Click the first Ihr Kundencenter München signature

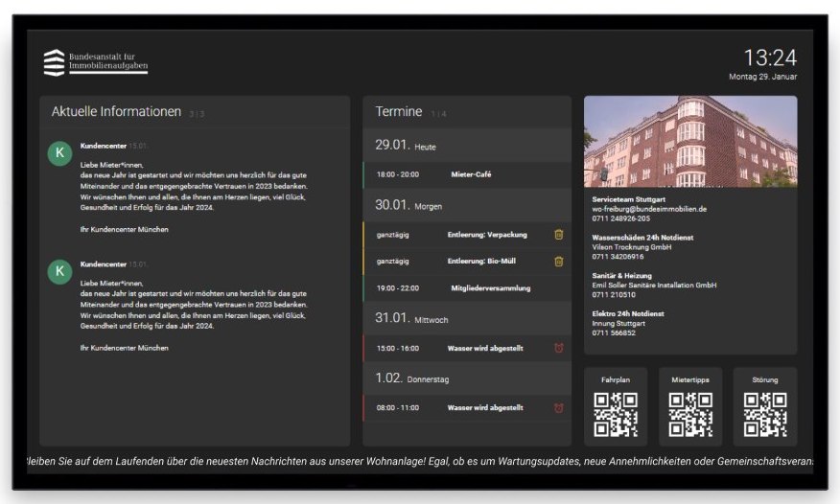[125, 230]
